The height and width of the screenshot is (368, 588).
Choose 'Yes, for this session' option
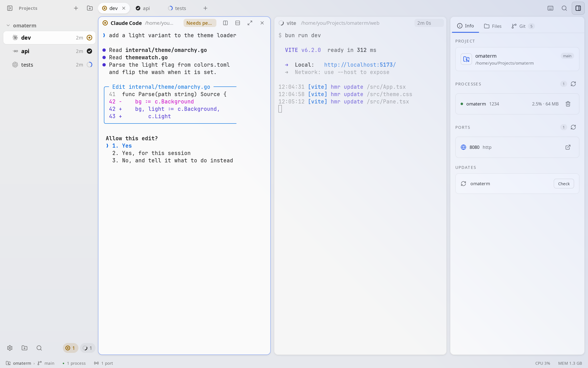click(151, 153)
